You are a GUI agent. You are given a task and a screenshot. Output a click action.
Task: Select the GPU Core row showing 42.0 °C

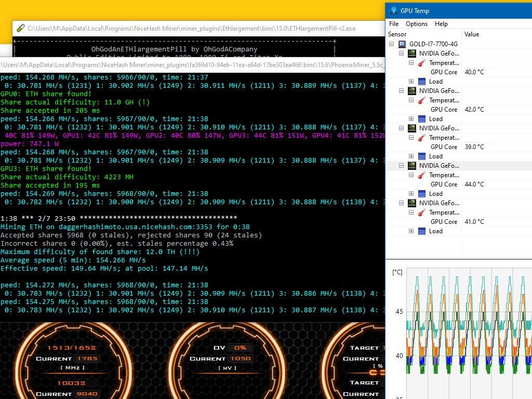[459, 109]
